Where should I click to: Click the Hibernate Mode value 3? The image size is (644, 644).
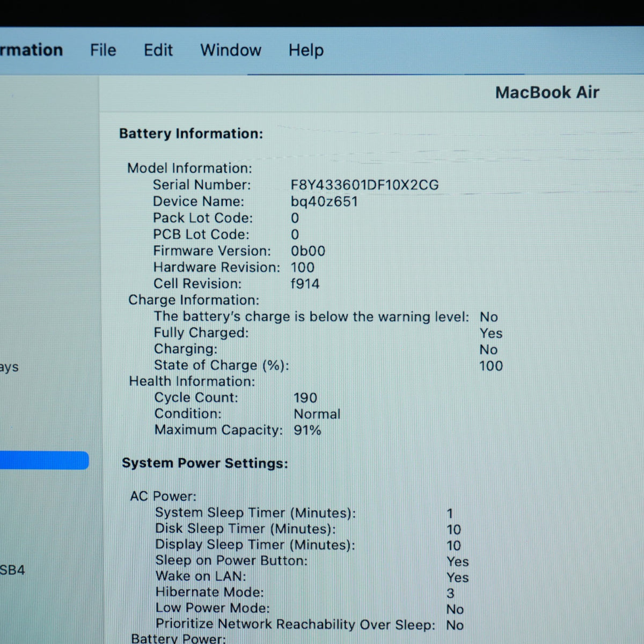pyautogui.click(x=450, y=593)
